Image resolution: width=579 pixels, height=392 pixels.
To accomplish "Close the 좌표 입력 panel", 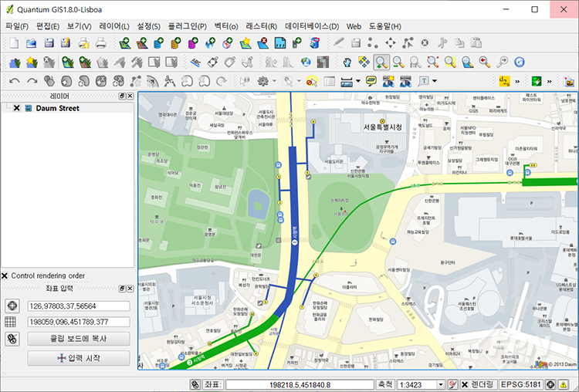I will click(x=130, y=289).
